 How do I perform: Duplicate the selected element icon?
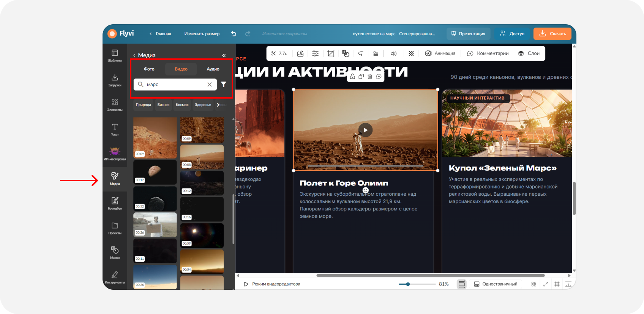[x=361, y=77]
